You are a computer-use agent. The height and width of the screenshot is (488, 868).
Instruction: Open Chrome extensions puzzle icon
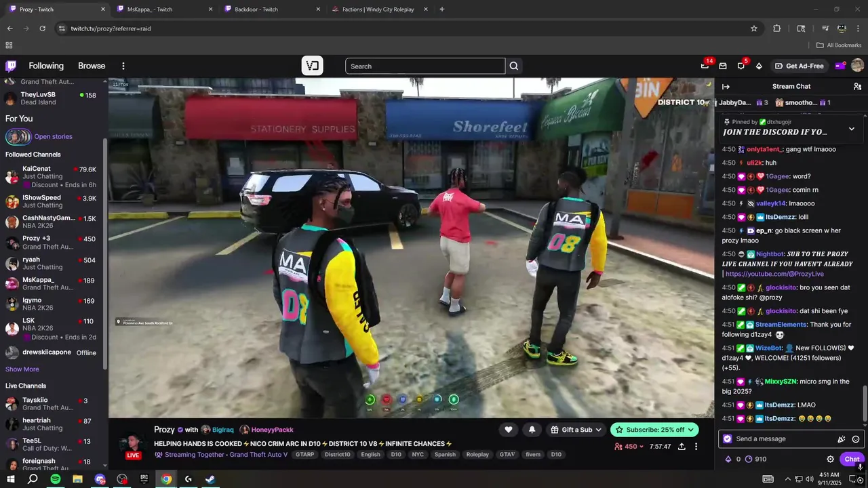coord(777,28)
